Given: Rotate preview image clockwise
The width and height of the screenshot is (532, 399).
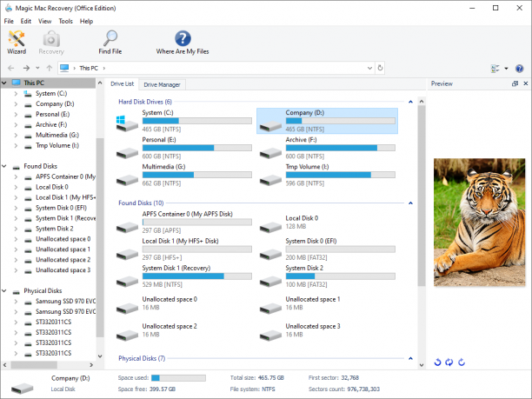Looking at the screenshot, I should [x=462, y=362].
